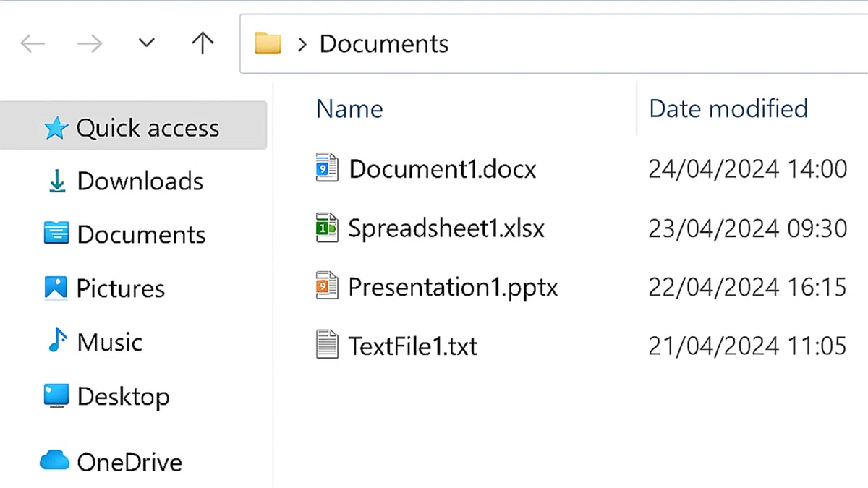Screen dimensions: 868x488
Task: Sort files by Date modified column
Action: tap(728, 108)
